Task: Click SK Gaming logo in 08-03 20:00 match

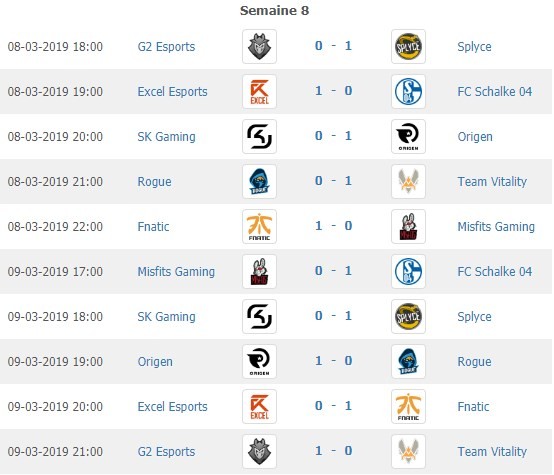Action: (259, 136)
